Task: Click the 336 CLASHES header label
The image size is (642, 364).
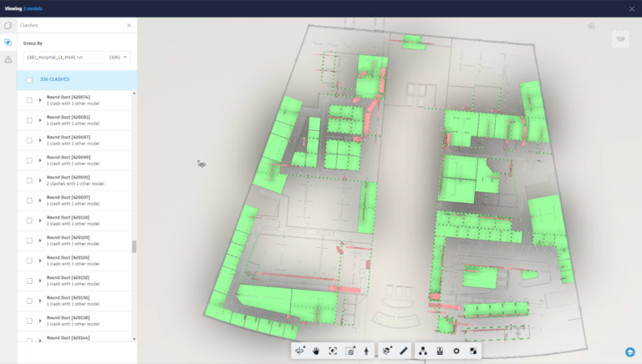Action: coord(54,79)
